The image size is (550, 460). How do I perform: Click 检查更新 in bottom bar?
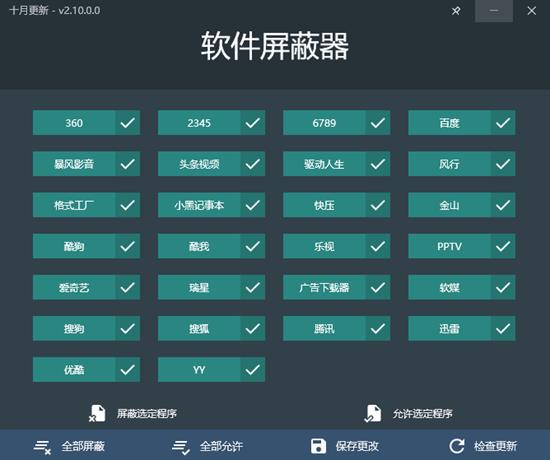(495, 446)
